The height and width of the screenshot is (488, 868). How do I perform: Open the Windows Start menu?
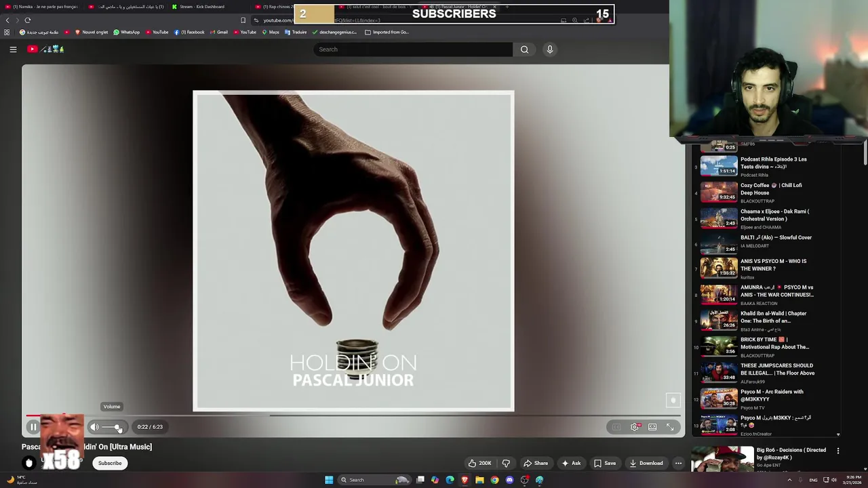[329, 480]
